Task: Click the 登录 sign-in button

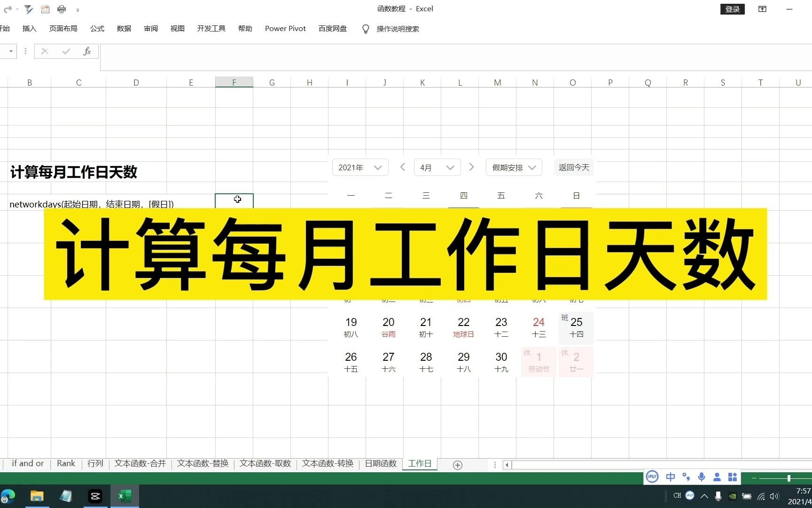Action: click(732, 9)
